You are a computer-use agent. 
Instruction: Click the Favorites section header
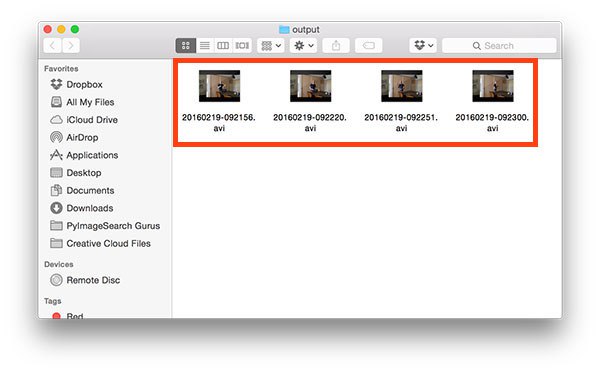coord(61,68)
